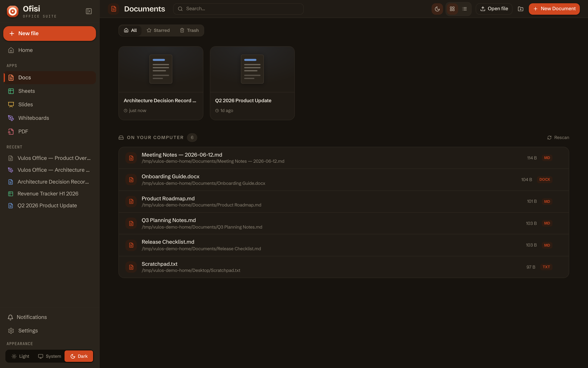
Task: Open a file from disk
Action: coord(494,9)
